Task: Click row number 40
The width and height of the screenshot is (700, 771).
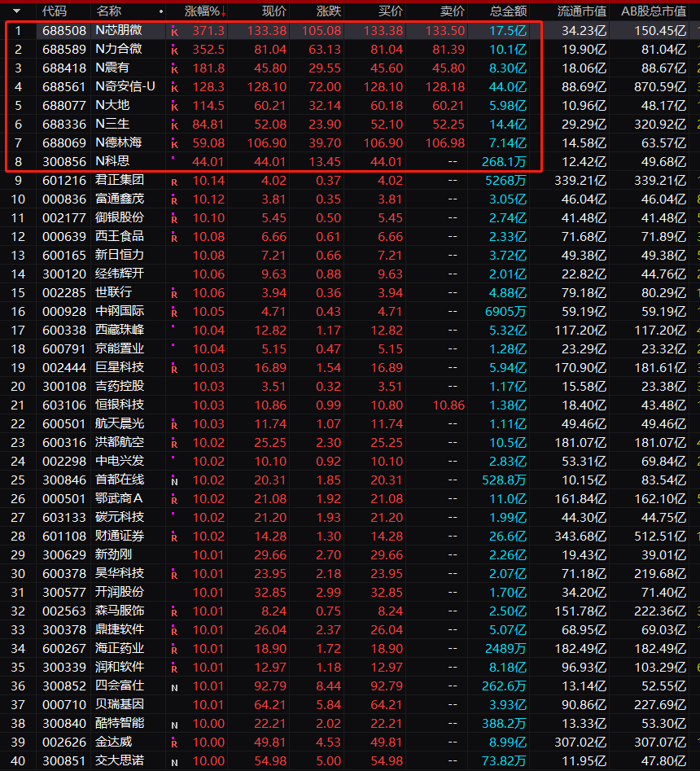Action: coord(18,761)
